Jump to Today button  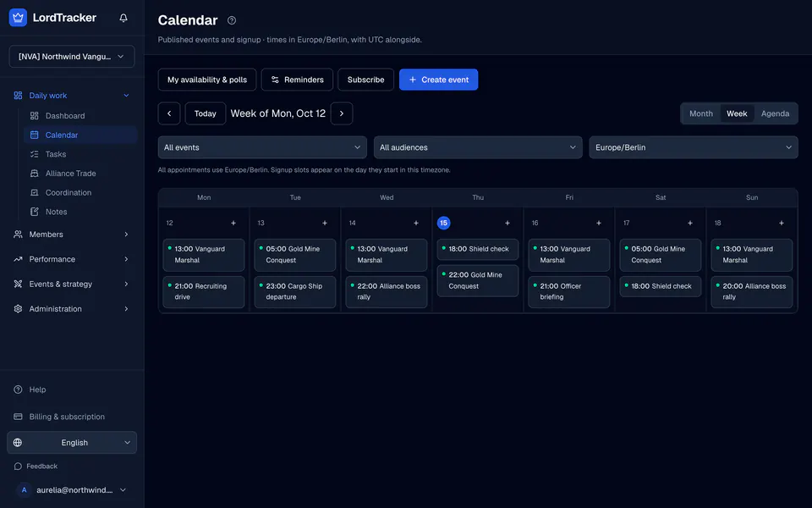pos(205,113)
